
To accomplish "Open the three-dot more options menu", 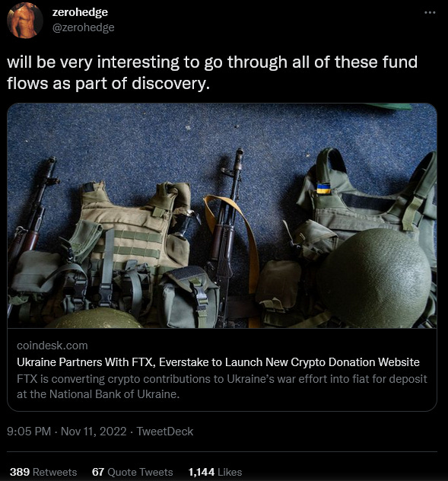I will (x=430, y=13).
